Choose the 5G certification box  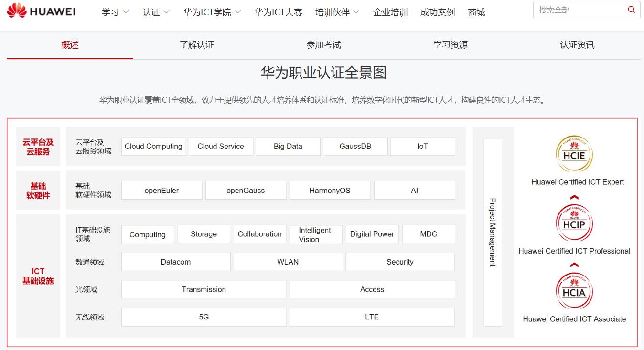(204, 317)
